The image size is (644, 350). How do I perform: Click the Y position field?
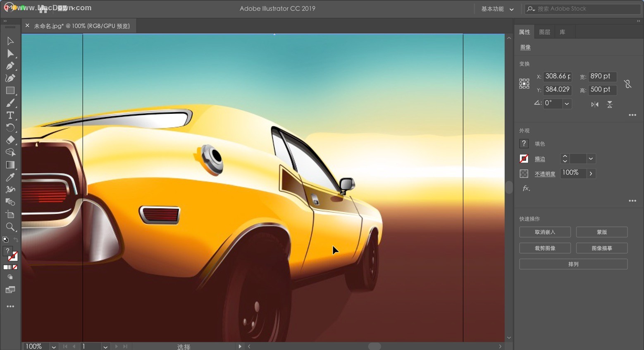pyautogui.click(x=557, y=89)
